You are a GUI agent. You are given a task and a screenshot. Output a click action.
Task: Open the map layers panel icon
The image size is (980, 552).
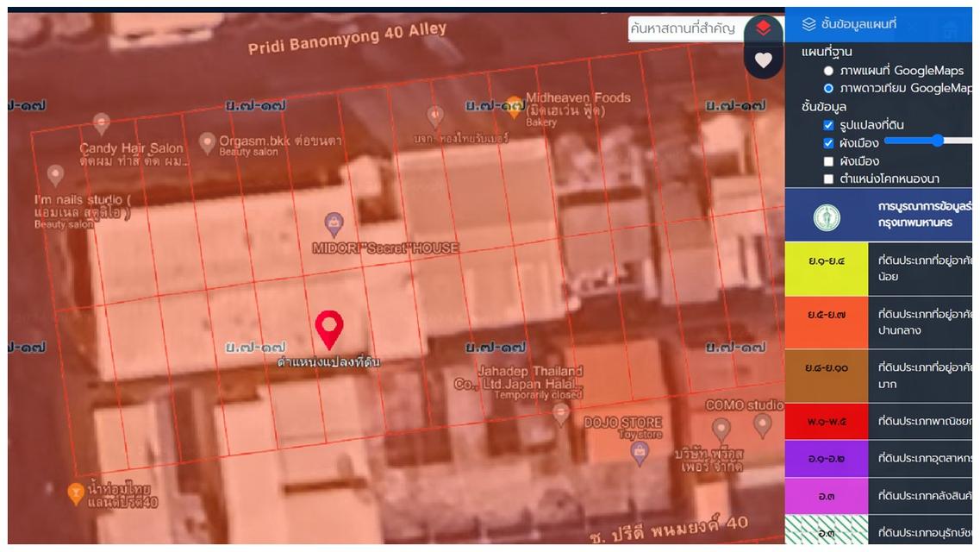(806, 23)
